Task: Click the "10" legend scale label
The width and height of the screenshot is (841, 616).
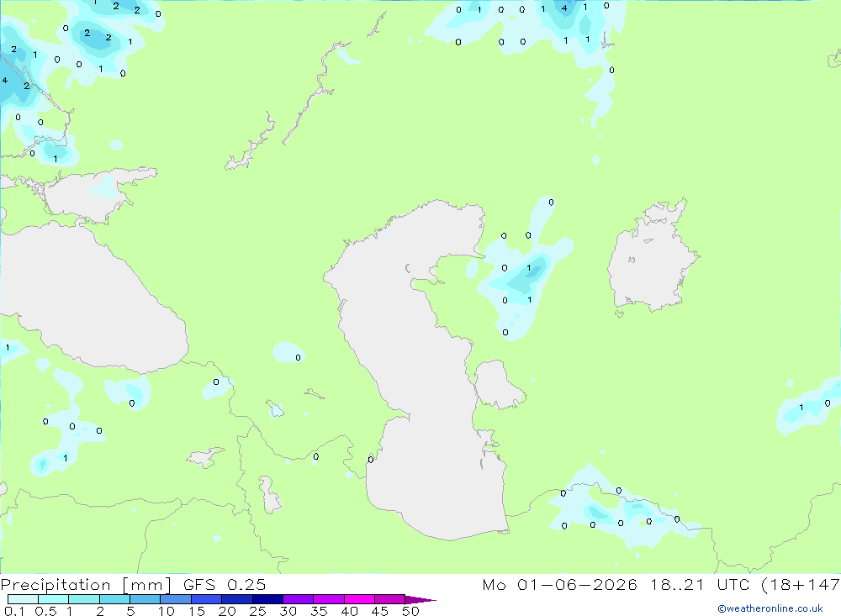Action: click(x=167, y=611)
